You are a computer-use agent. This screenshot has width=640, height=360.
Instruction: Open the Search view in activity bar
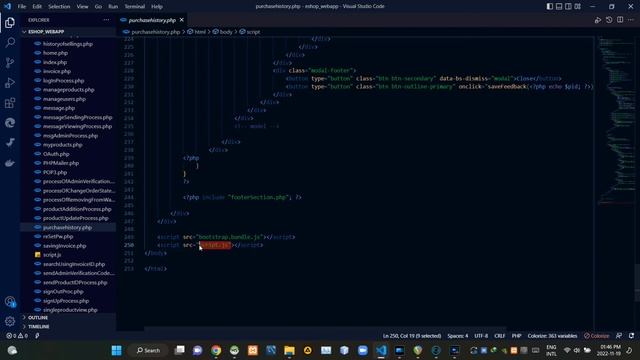(x=10, y=42)
